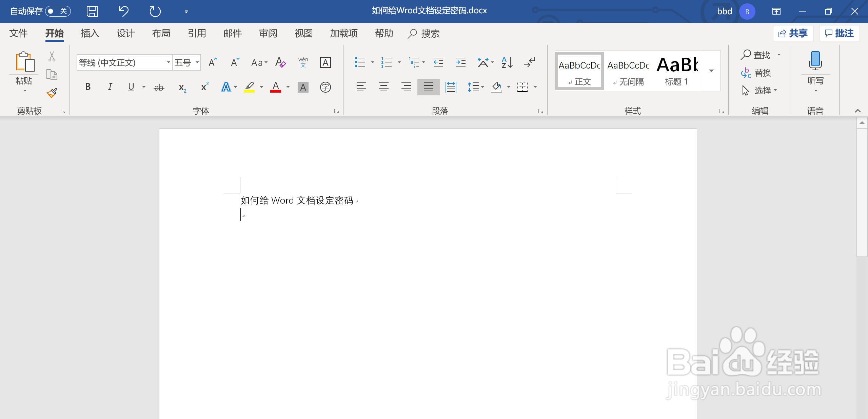Clear all formatting with eraser A icon
The image size is (868, 419).
pos(280,62)
